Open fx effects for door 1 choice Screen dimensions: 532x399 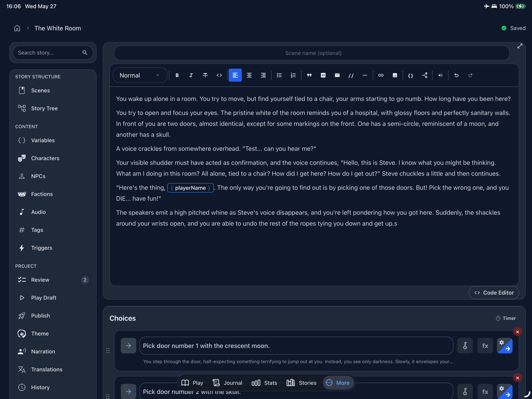tap(485, 346)
